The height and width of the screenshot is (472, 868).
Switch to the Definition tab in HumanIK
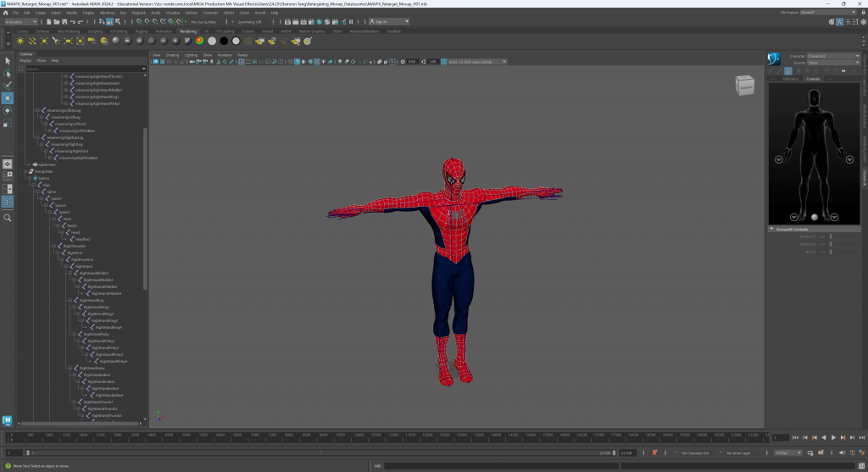[791, 79]
